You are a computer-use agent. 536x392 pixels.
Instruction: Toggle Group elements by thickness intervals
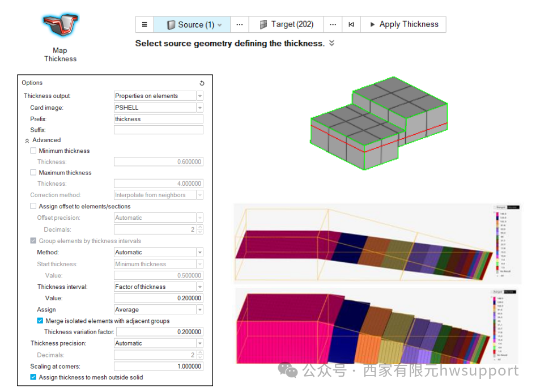tap(33, 241)
